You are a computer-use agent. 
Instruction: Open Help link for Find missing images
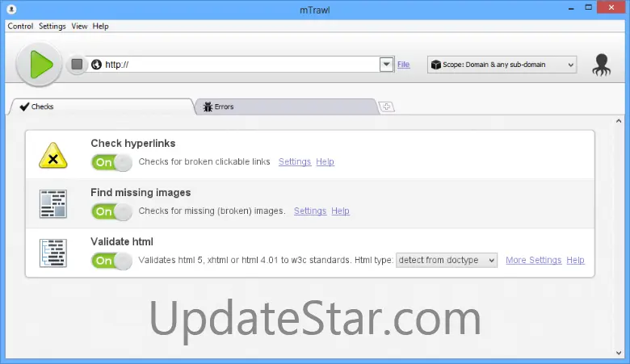coord(340,211)
